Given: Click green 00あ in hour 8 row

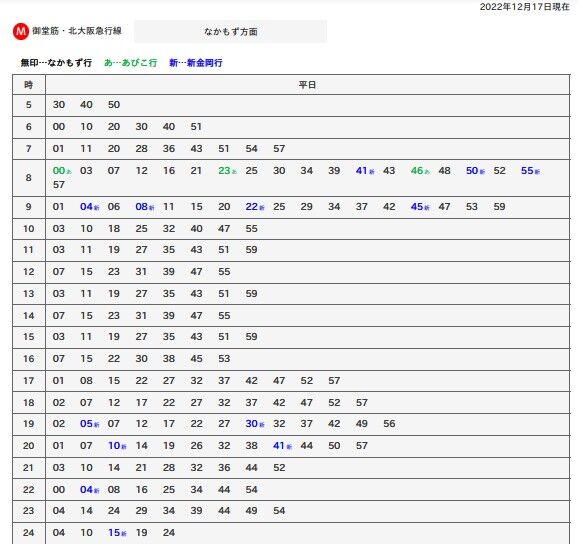Looking at the screenshot, I should tap(62, 171).
